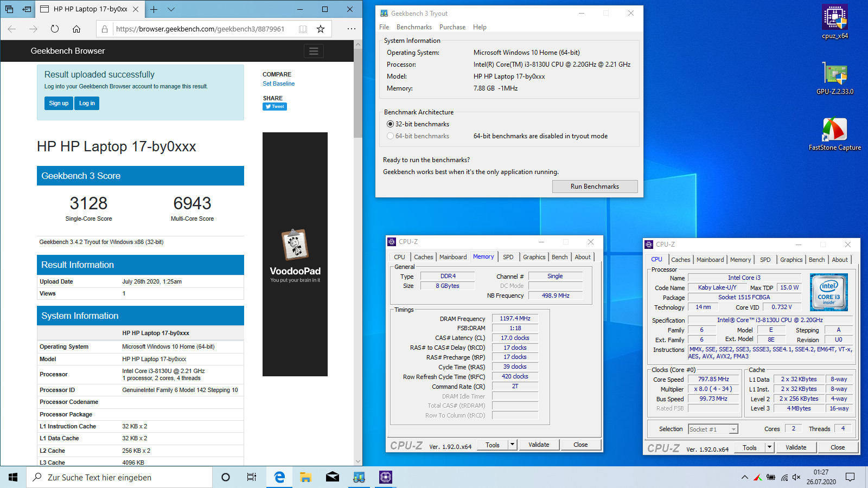The image size is (868, 488).
Task: Open Geekbench Browser hamburger menu
Action: (x=314, y=51)
